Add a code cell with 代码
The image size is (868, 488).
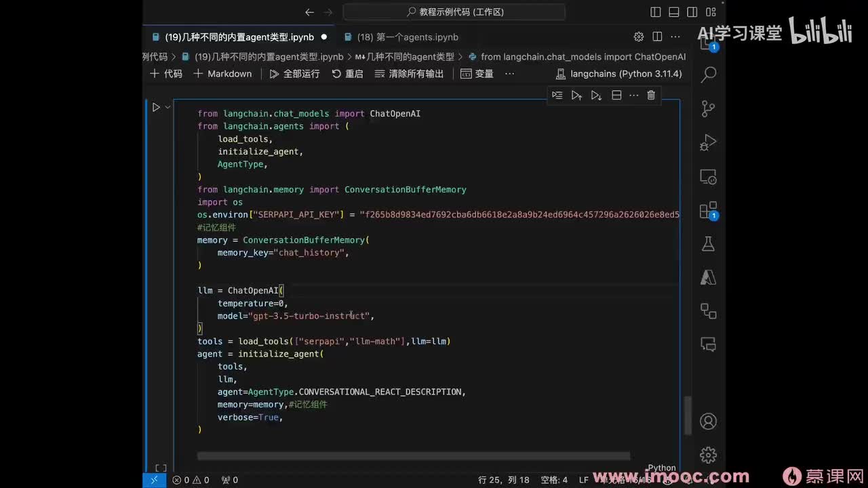tap(166, 74)
